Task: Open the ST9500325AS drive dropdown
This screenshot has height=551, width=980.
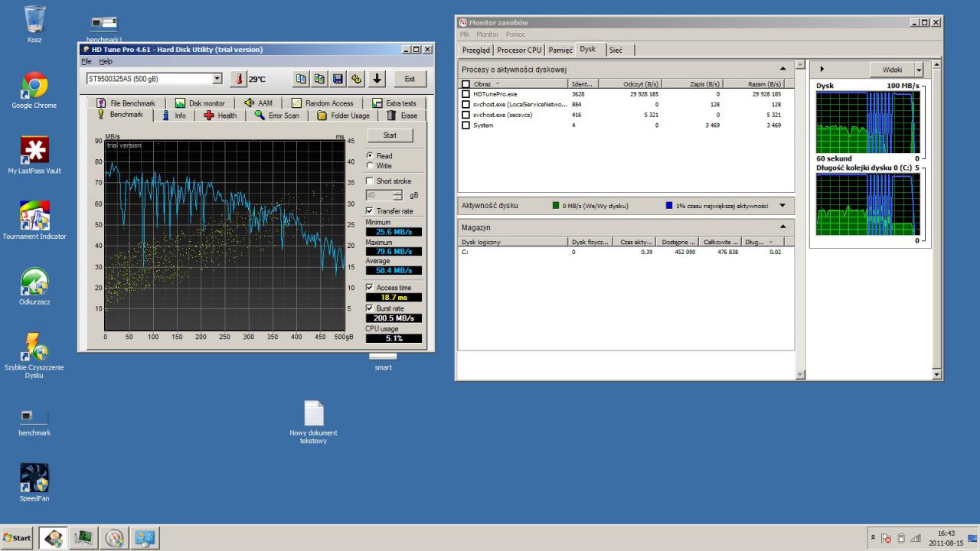Action: point(217,79)
